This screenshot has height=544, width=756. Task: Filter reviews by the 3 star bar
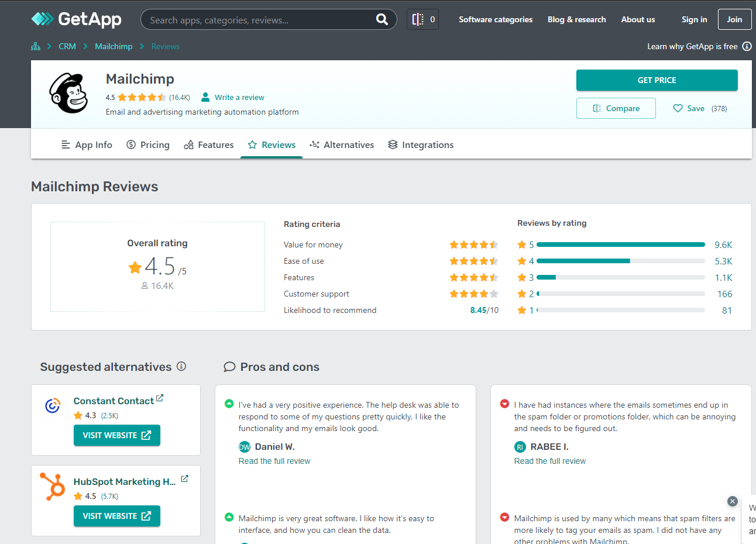(620, 277)
